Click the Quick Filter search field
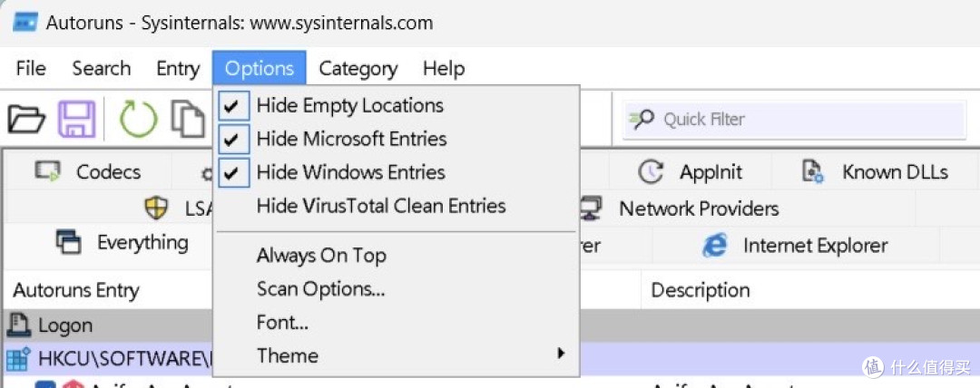The width and height of the screenshot is (980, 388). point(794,119)
